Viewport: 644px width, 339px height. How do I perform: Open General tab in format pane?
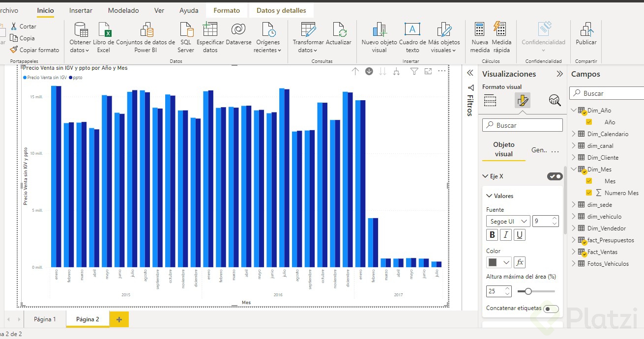(x=539, y=150)
